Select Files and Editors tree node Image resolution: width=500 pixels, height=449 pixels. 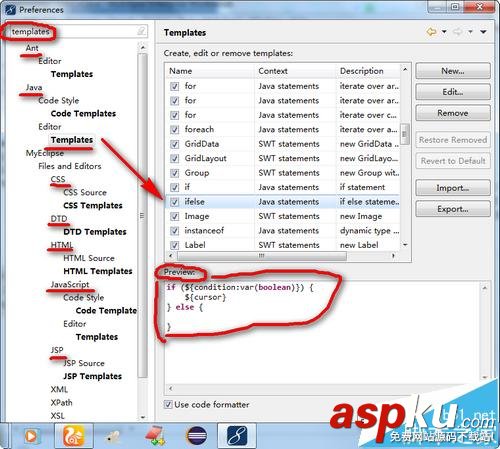click(70, 166)
